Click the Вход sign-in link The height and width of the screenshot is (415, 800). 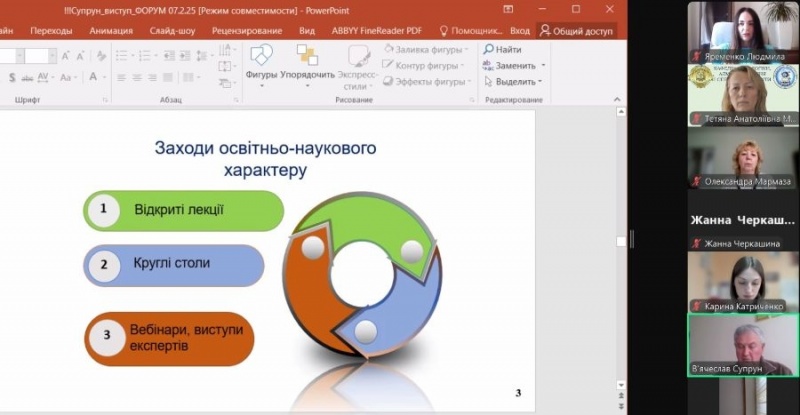pyautogui.click(x=520, y=31)
